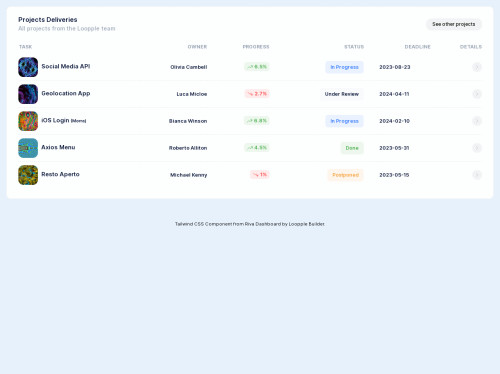Select the Under Review status badge
The image size is (500, 374).
click(342, 94)
